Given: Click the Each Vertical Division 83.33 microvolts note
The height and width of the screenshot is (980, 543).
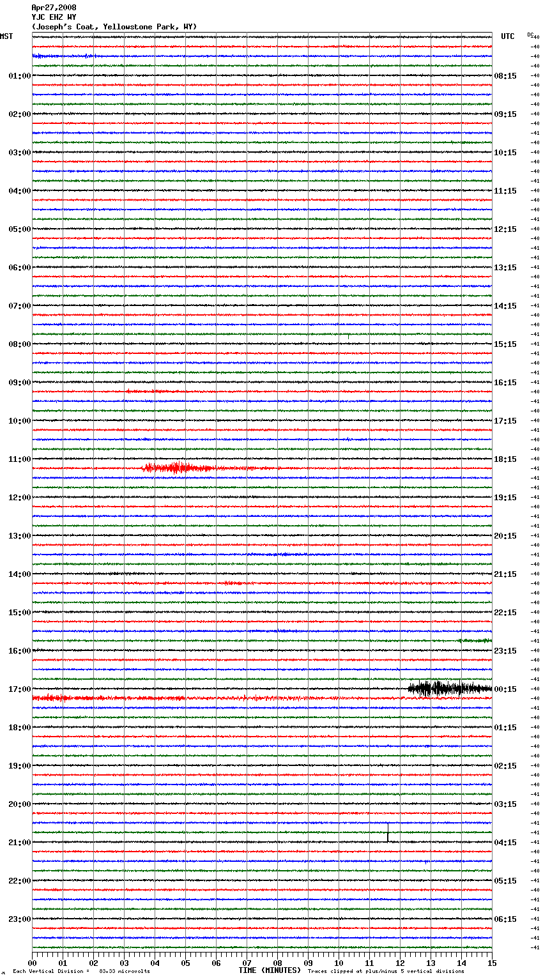Looking at the screenshot, I should click(x=81, y=971).
